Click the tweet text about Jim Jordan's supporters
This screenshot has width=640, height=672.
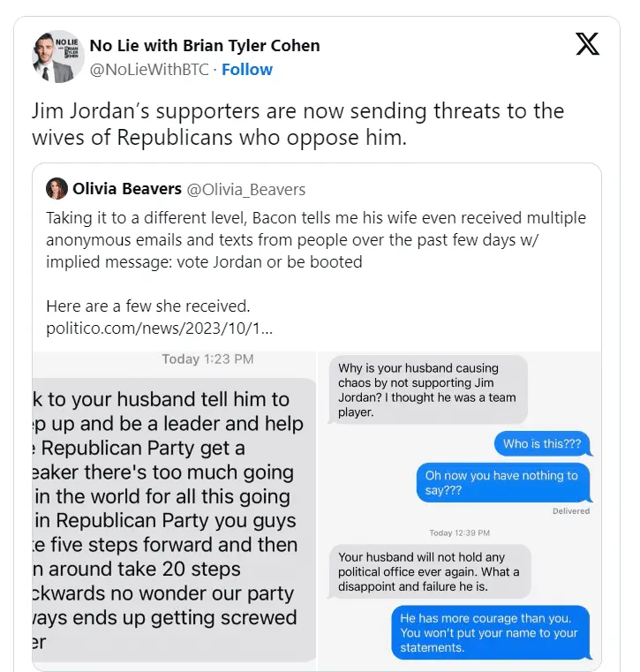tap(297, 125)
